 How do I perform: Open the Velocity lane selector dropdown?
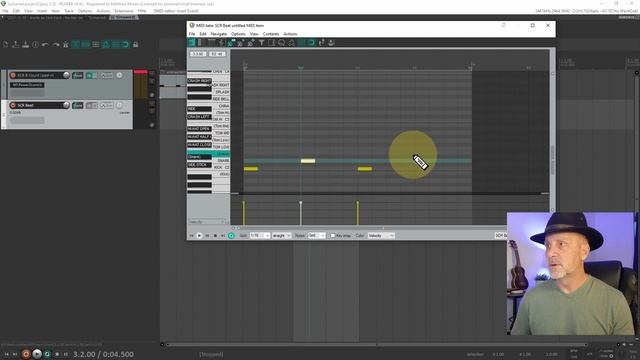pos(208,222)
